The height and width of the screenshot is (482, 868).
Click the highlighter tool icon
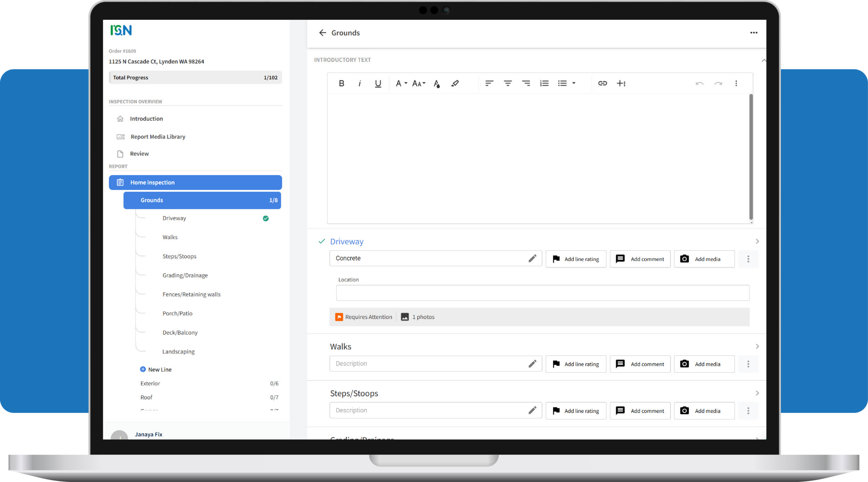pyautogui.click(x=455, y=83)
